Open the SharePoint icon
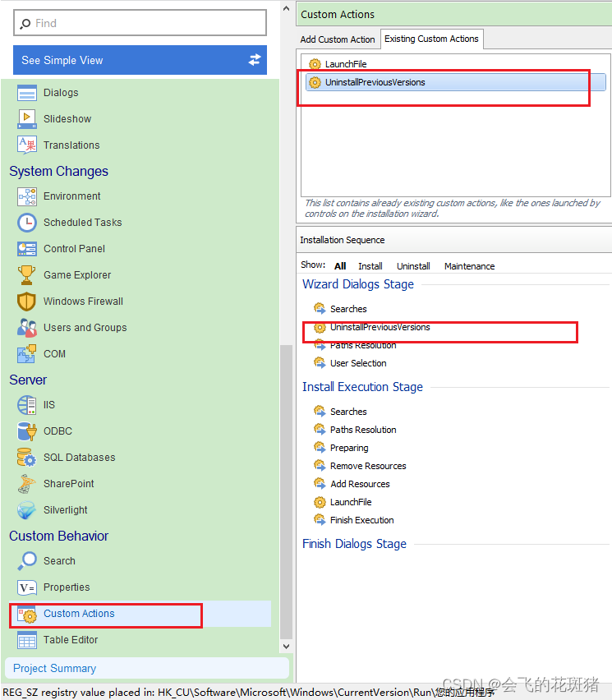This screenshot has width=612, height=700. coord(27,484)
